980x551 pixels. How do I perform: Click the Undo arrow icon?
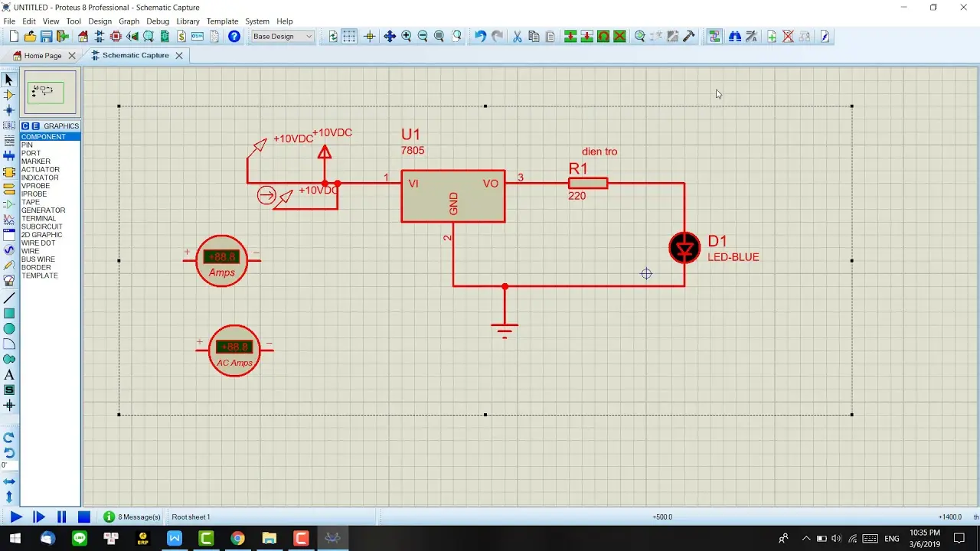(x=480, y=37)
